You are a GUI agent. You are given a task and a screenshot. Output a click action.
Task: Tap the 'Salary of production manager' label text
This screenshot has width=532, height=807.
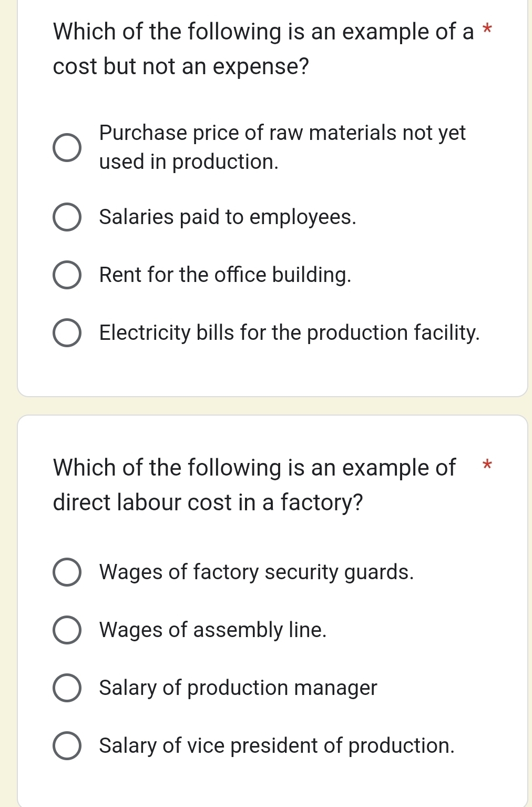238,688
